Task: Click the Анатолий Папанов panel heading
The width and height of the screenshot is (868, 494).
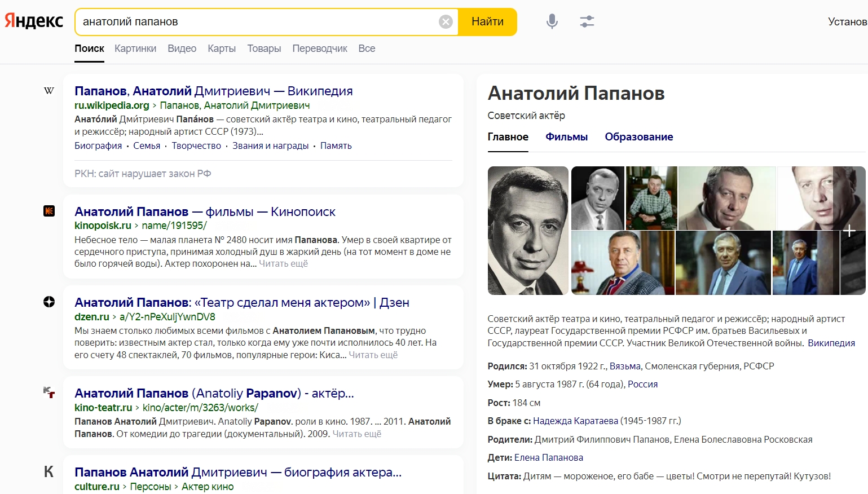Action: point(576,93)
